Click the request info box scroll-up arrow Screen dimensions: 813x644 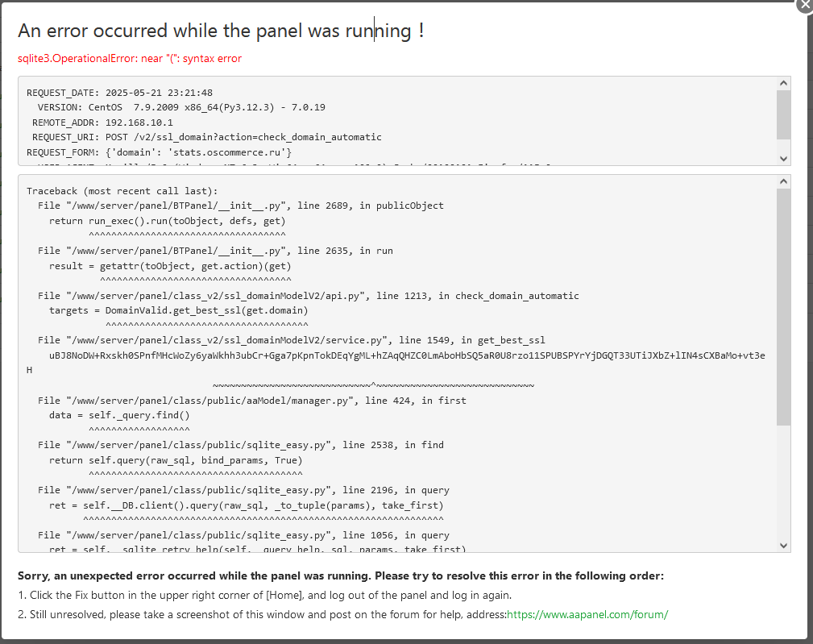point(783,83)
